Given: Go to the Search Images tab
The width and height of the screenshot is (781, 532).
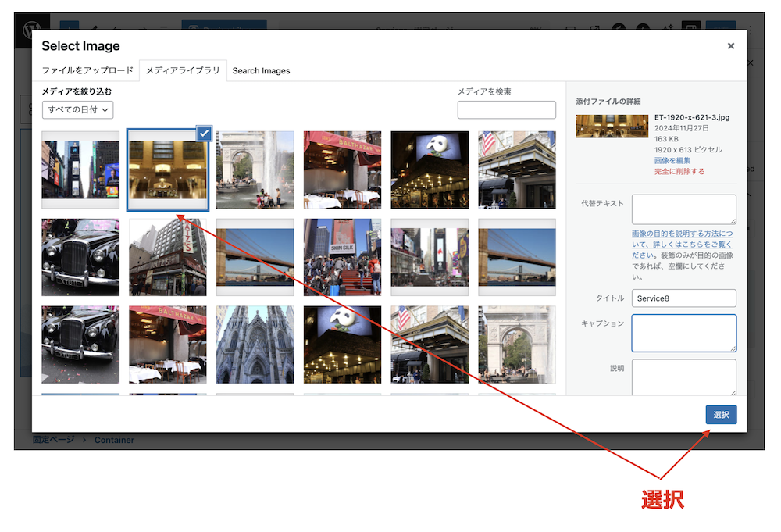Looking at the screenshot, I should point(261,71).
